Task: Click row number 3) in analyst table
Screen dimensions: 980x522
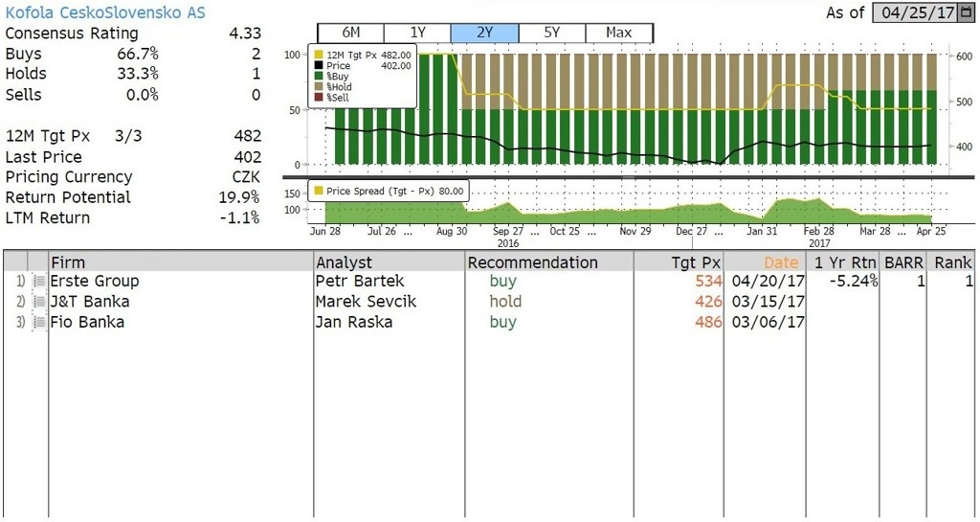Action: click(21, 323)
